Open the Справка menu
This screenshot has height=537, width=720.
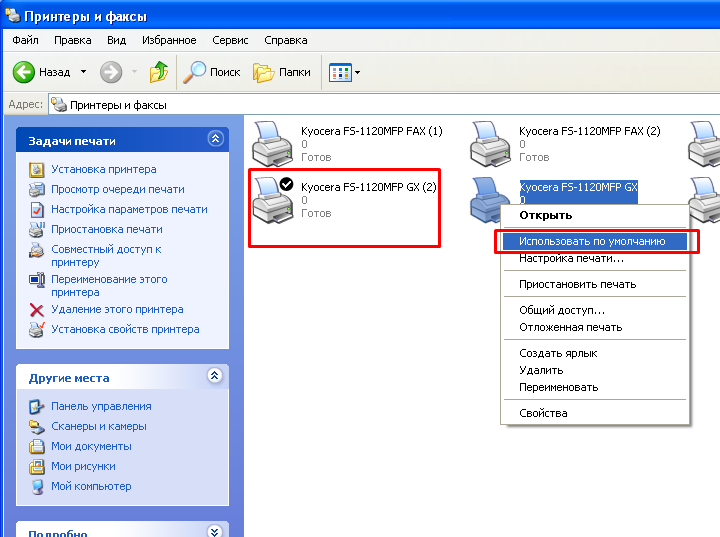(x=286, y=40)
